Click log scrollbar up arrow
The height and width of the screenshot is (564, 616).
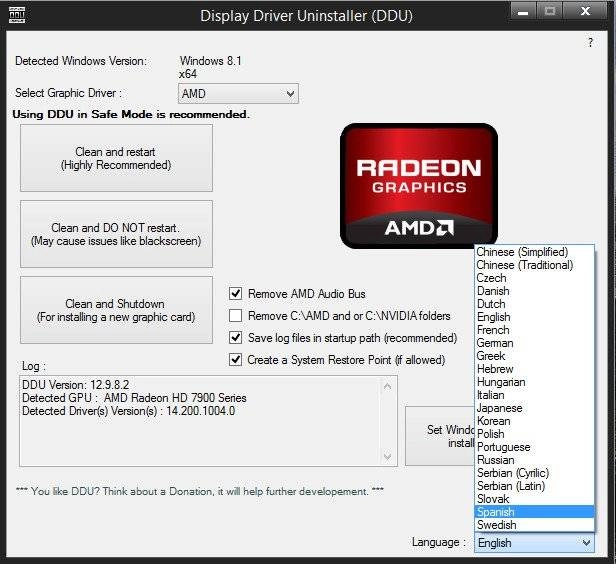coord(387,386)
